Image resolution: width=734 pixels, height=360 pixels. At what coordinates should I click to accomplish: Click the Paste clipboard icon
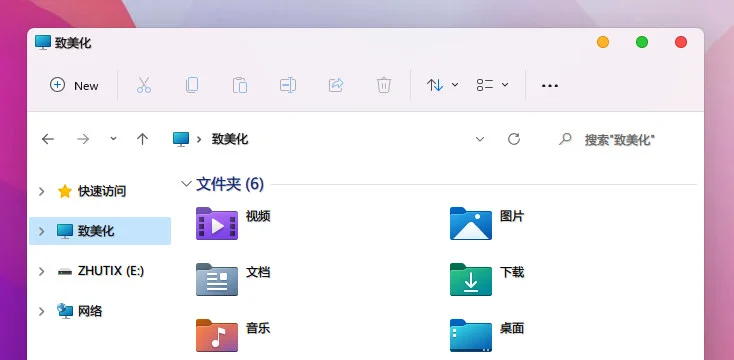coord(240,85)
